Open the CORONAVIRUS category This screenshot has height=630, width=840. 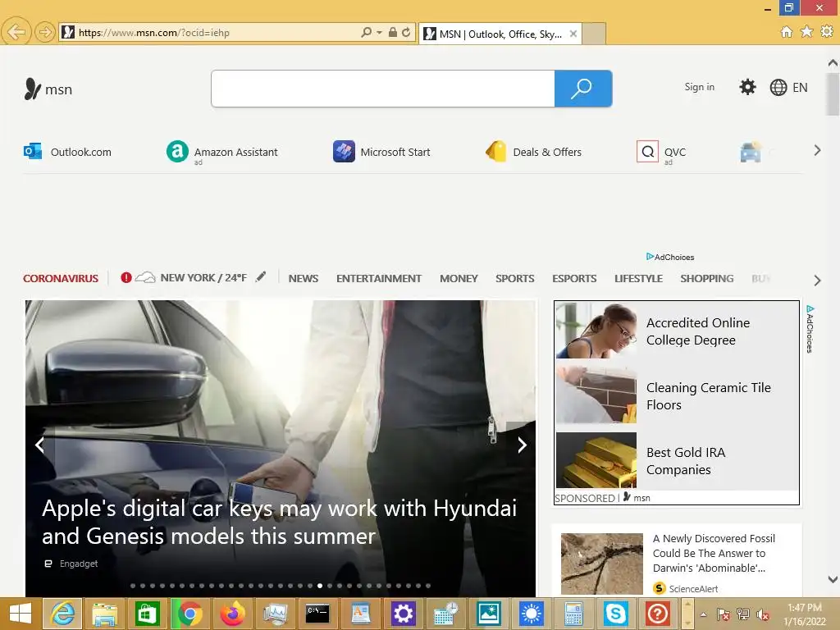coord(61,279)
